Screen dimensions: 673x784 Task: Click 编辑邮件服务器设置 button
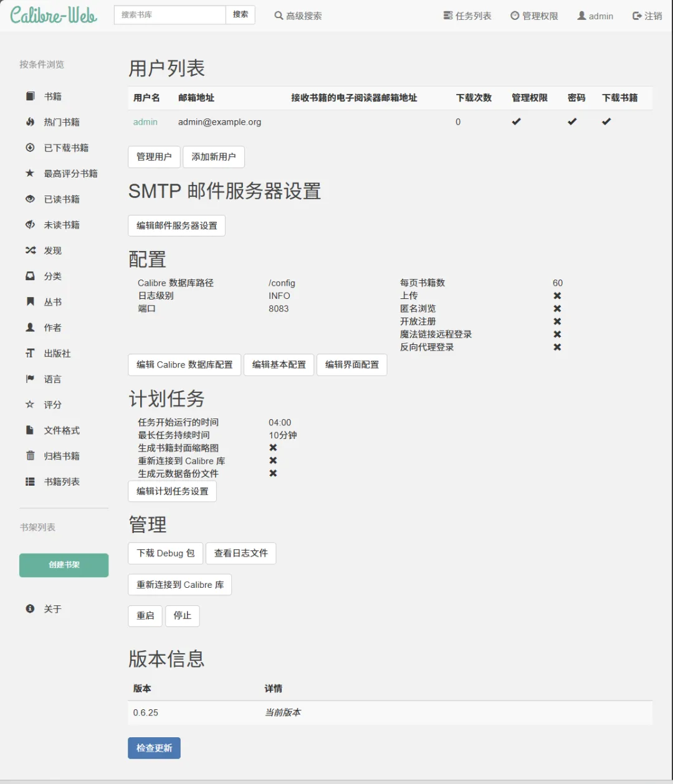pos(177,225)
